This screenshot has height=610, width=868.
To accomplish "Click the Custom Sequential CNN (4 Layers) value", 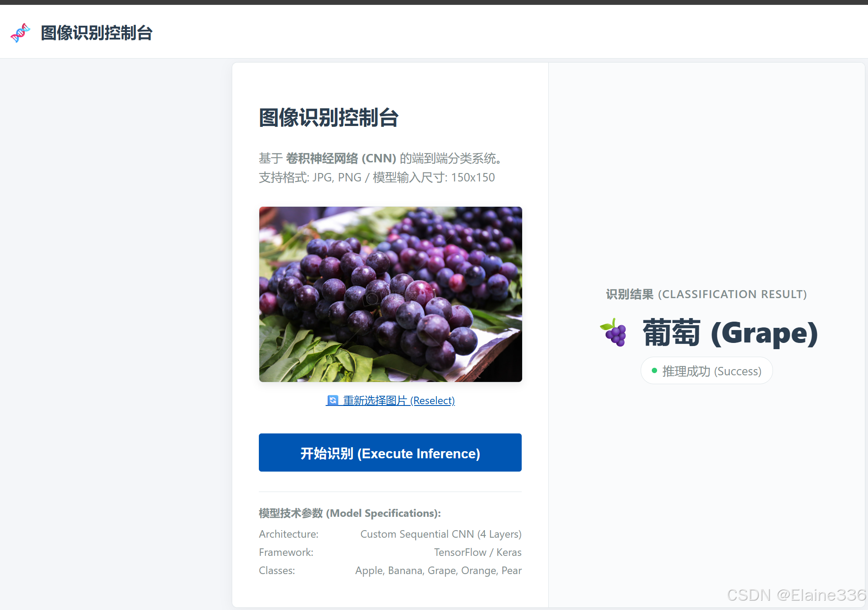I will (x=440, y=534).
